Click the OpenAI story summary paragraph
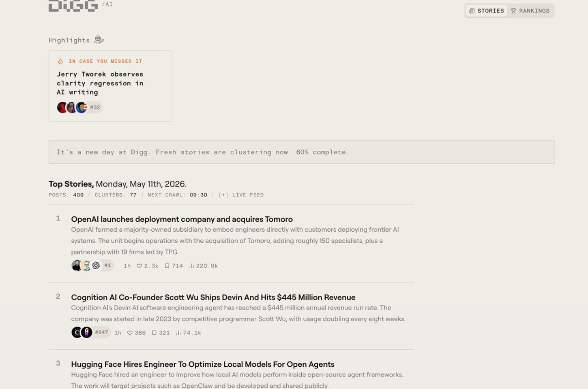The height and width of the screenshot is (389, 588). coord(235,241)
